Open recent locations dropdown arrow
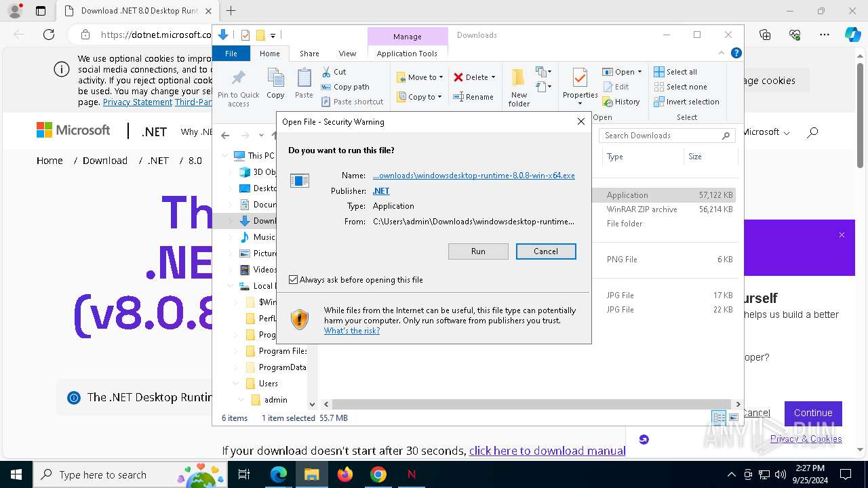The height and width of the screenshot is (488, 868). point(261,136)
